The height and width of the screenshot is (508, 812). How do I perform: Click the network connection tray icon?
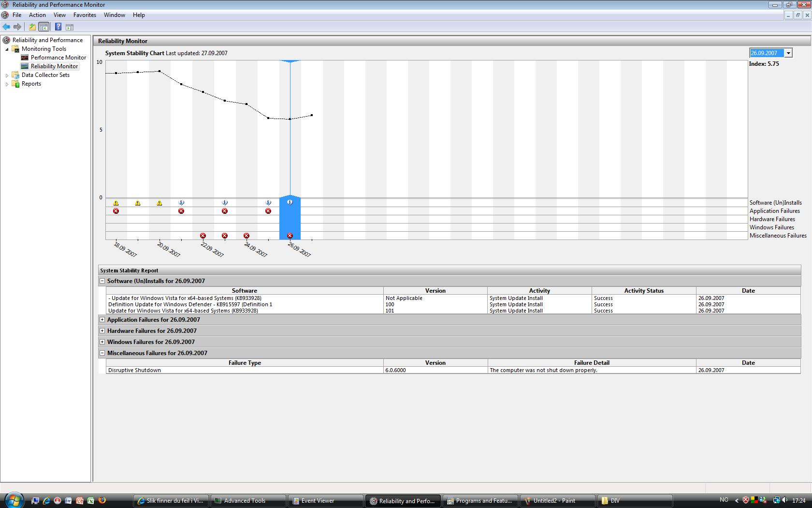coord(776,500)
